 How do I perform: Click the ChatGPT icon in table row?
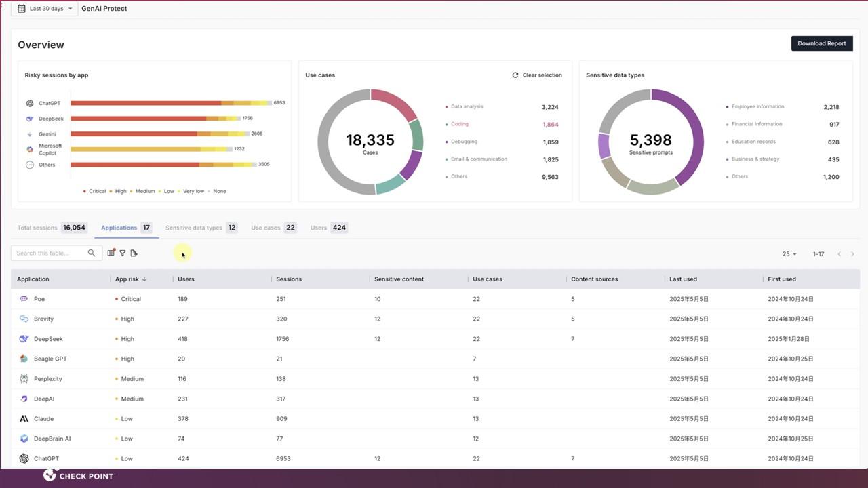click(24, 459)
